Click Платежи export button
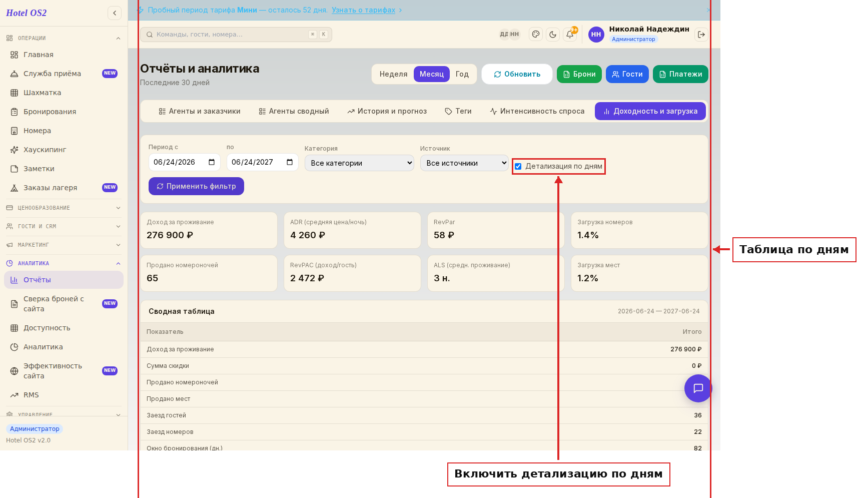The height and width of the screenshot is (498, 868). (680, 74)
